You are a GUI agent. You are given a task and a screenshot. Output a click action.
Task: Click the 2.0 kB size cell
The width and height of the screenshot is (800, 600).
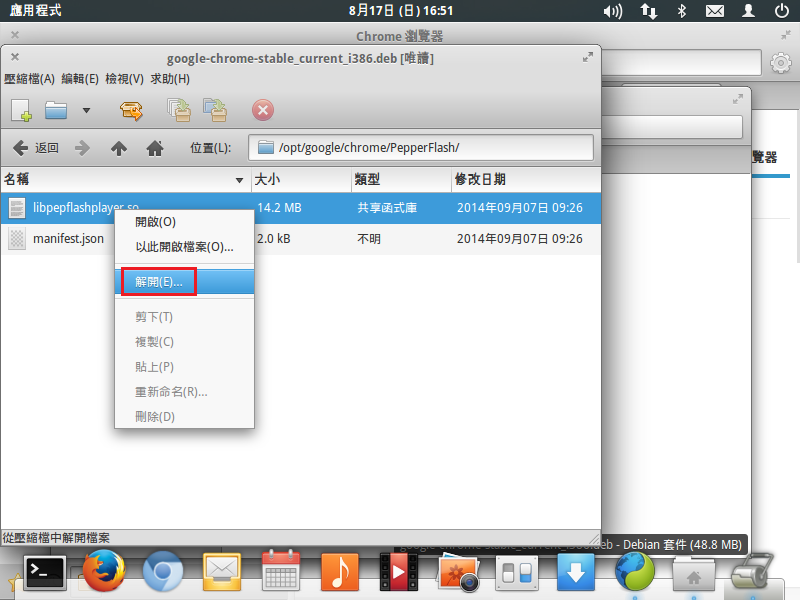click(273, 239)
